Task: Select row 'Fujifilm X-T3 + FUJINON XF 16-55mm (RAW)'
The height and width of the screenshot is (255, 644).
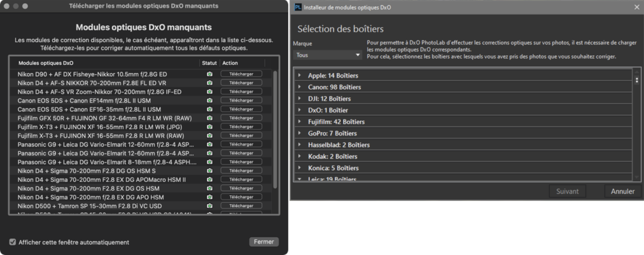Action: (140, 135)
